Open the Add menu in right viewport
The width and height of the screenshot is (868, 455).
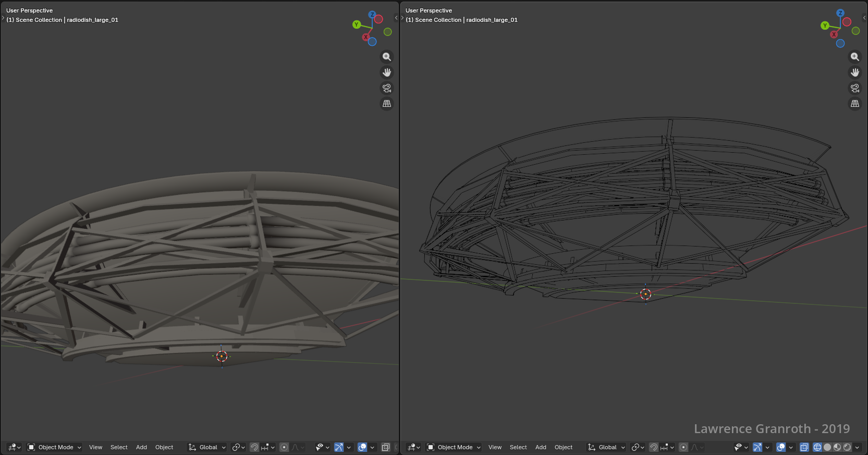pos(541,447)
